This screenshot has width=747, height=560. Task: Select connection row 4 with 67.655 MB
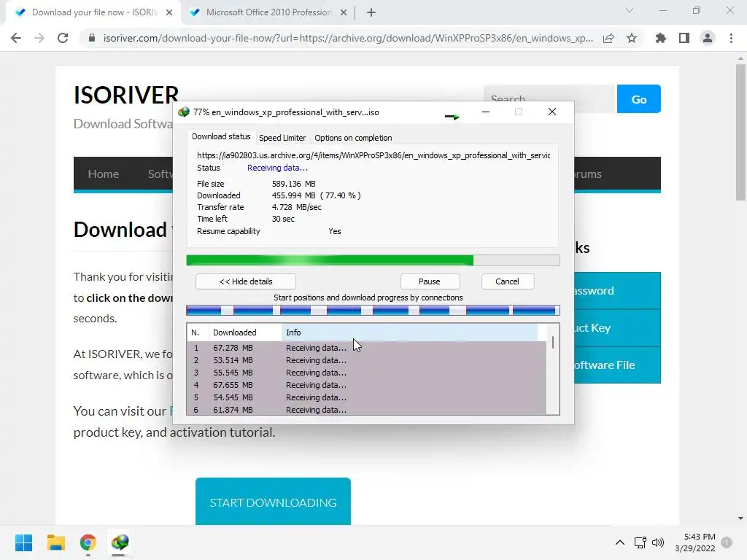[x=366, y=385]
